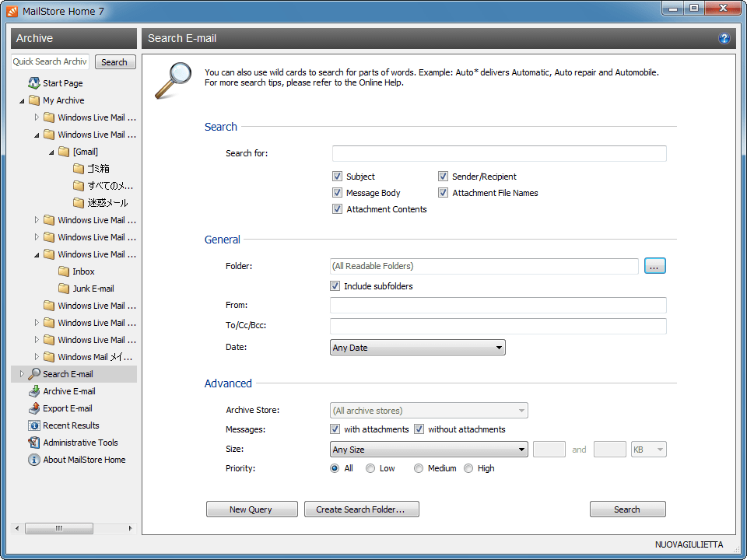Click the Windows Mail メイ... folder icon
Viewport: 747px width, 560px height.
point(48,357)
